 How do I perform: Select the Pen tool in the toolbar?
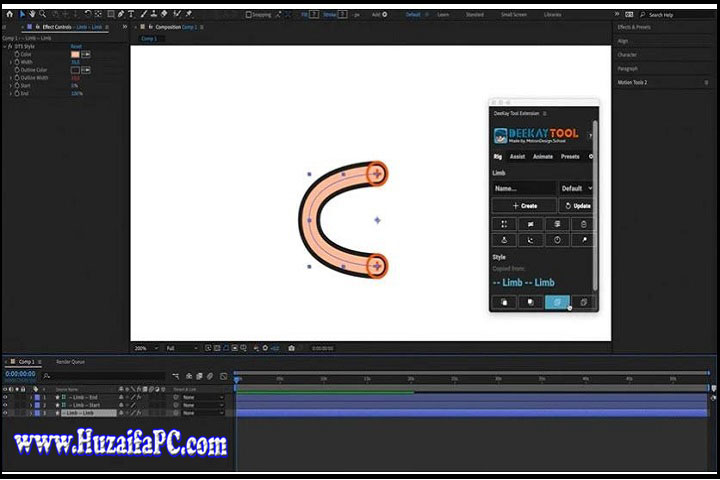pos(121,14)
